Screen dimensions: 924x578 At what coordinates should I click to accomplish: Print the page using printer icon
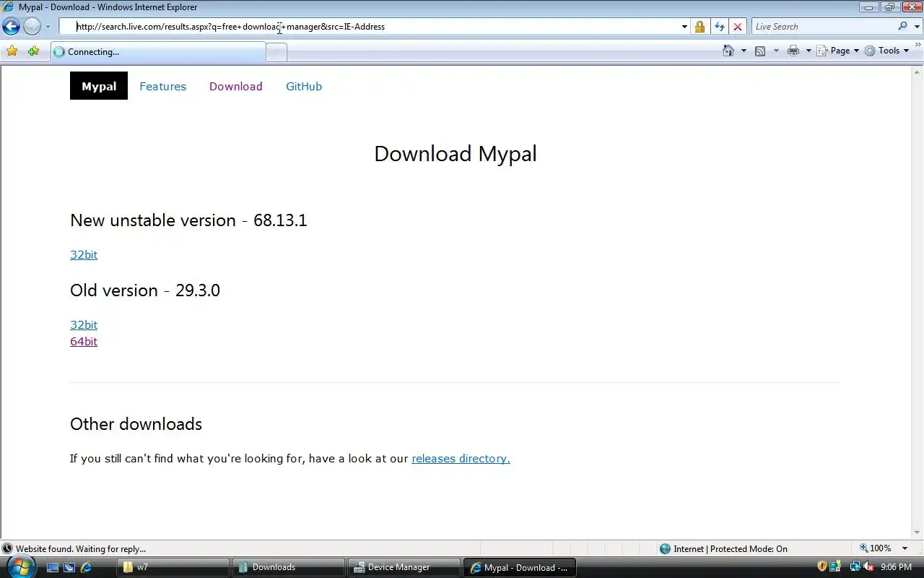(x=793, y=51)
